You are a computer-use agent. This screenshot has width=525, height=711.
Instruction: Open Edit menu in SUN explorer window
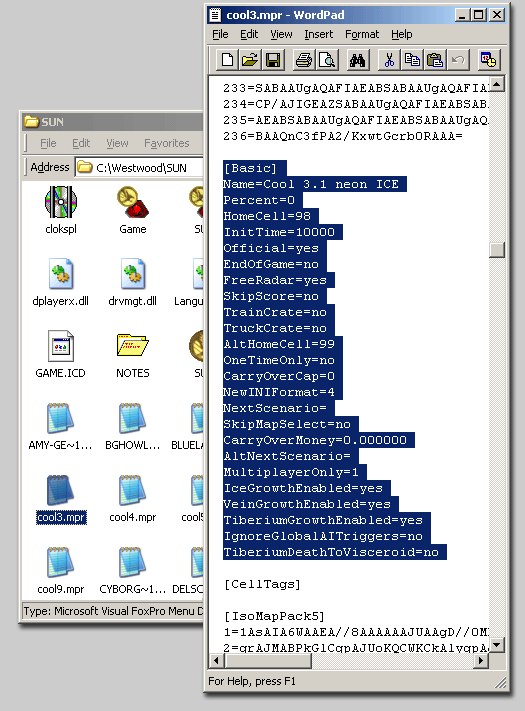81,143
